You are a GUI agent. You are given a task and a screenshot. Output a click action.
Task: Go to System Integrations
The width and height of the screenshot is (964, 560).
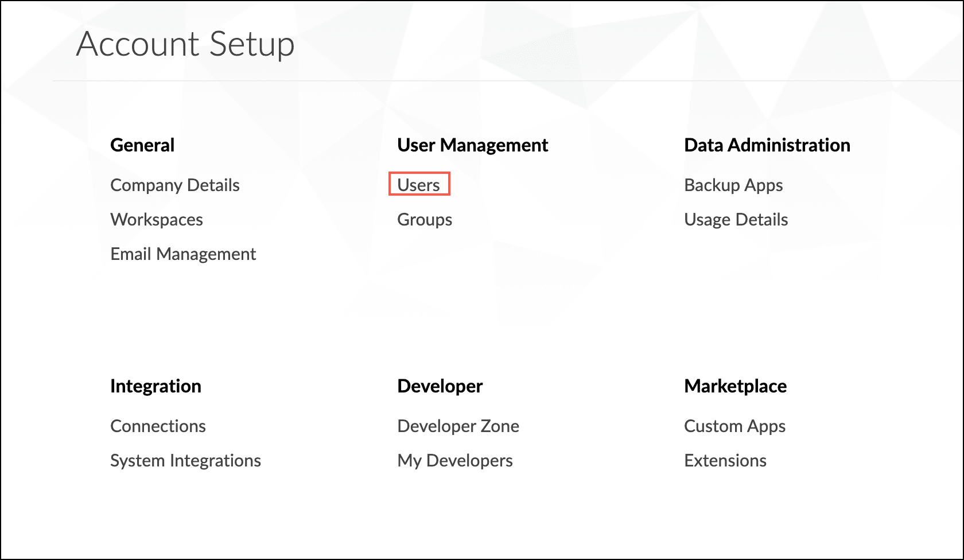point(185,461)
